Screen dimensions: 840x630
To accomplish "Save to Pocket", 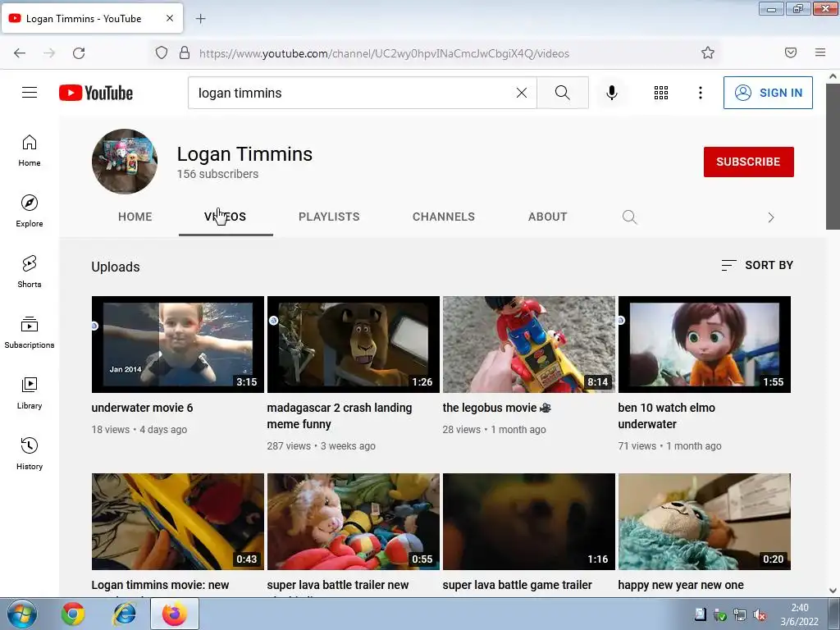I will (x=791, y=52).
